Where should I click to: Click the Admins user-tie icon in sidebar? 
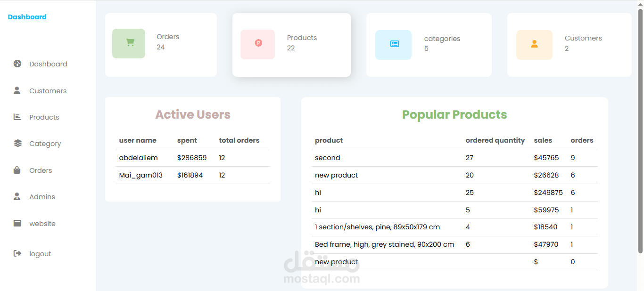pyautogui.click(x=17, y=196)
